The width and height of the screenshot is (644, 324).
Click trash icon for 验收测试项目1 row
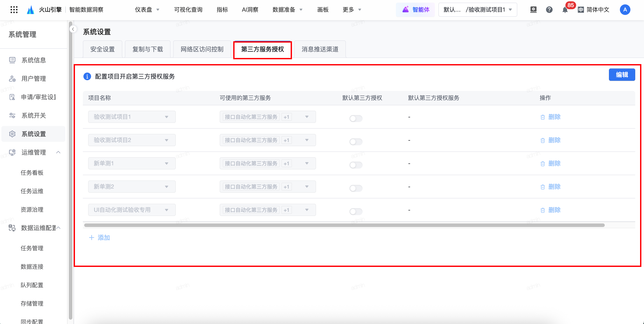[543, 117]
